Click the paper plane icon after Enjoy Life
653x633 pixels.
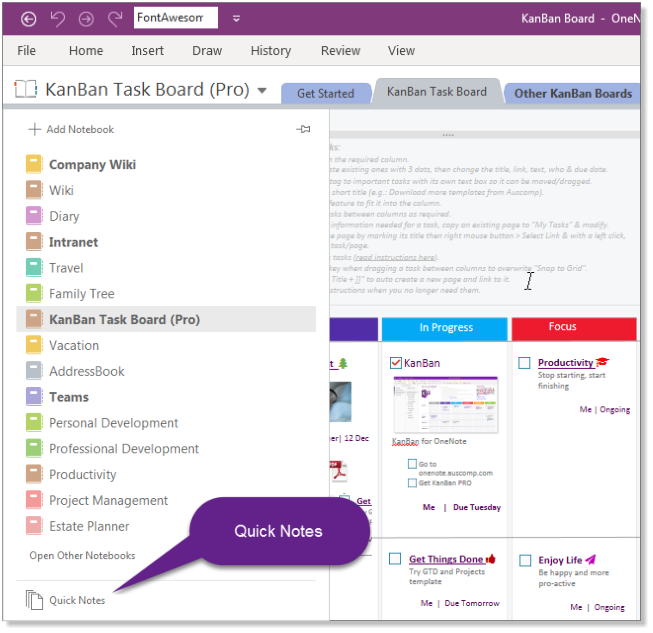591,560
